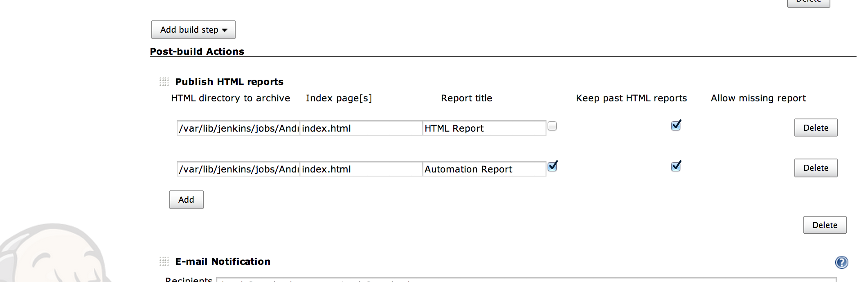Uncheck Keep past reports for Automation Report
The height and width of the screenshot is (282, 868).
[552, 166]
